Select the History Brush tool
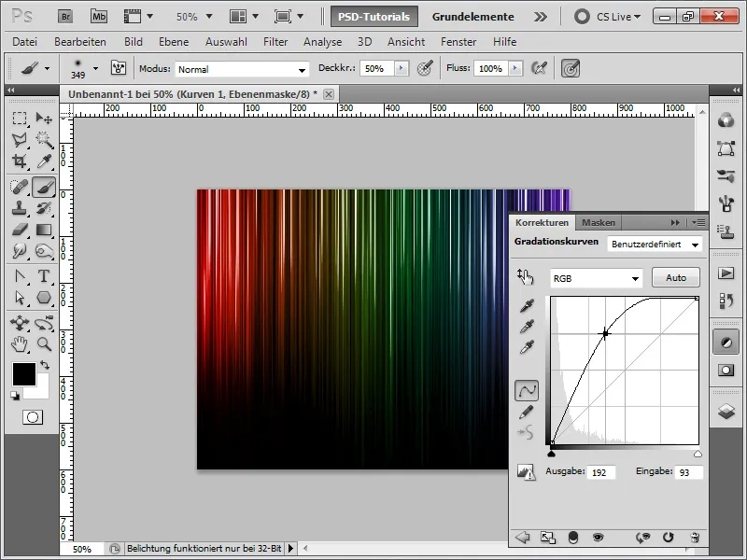This screenshot has height=560, width=747. click(x=44, y=208)
